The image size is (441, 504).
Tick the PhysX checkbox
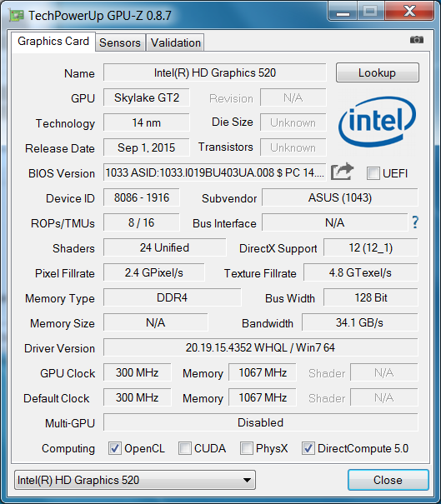pos(247,448)
